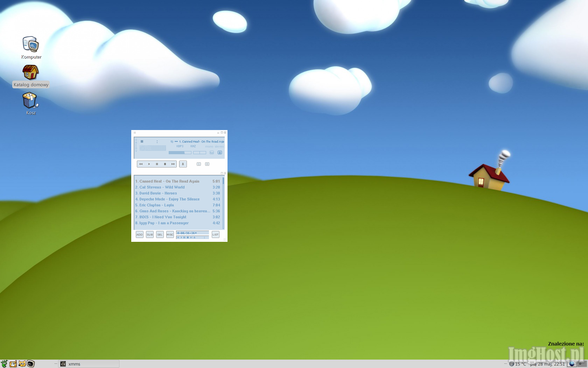This screenshot has height=368, width=588.
Task: Click the mini stop button in playlist footer
Action: click(x=188, y=237)
